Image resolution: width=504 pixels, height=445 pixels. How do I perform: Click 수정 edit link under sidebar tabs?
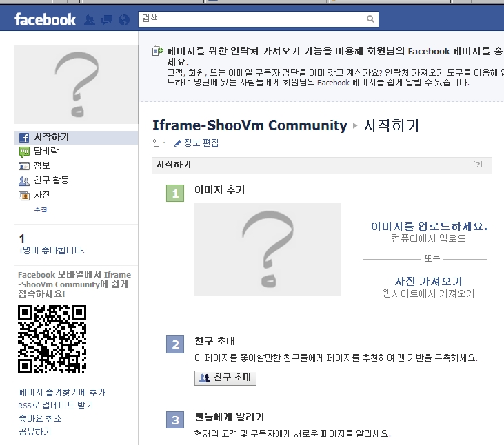click(41, 209)
